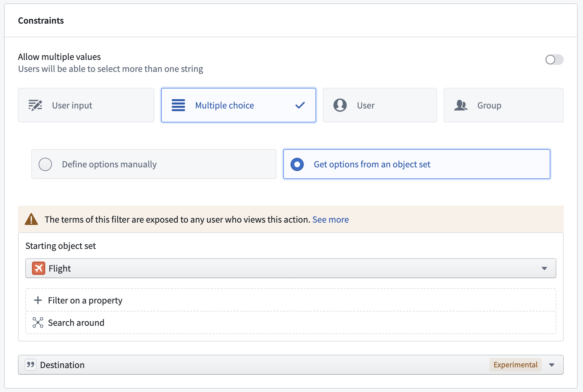Viewport: 583px width, 392px height.
Task: Choose the Group constraint card
Action: pyautogui.click(x=503, y=105)
